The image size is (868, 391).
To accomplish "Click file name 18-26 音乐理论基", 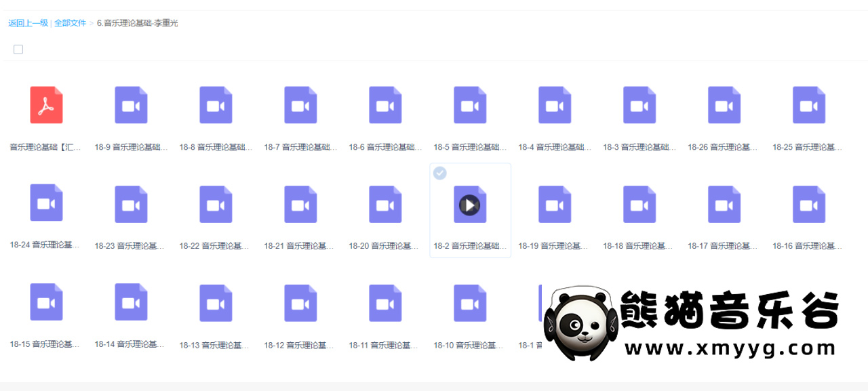I will click(724, 147).
